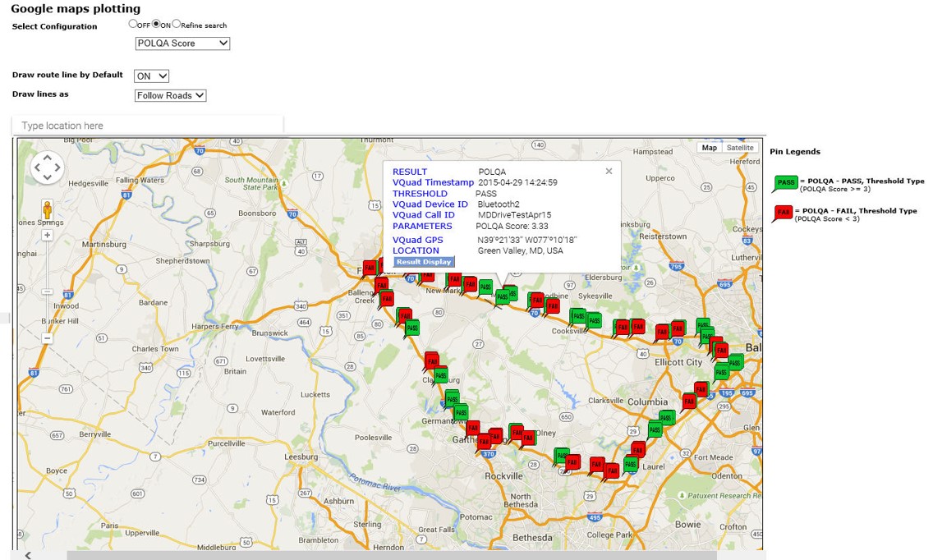Pan the map right using the arrow control
Image resolution: width=933 pixels, height=560 pixels.
(x=57, y=168)
